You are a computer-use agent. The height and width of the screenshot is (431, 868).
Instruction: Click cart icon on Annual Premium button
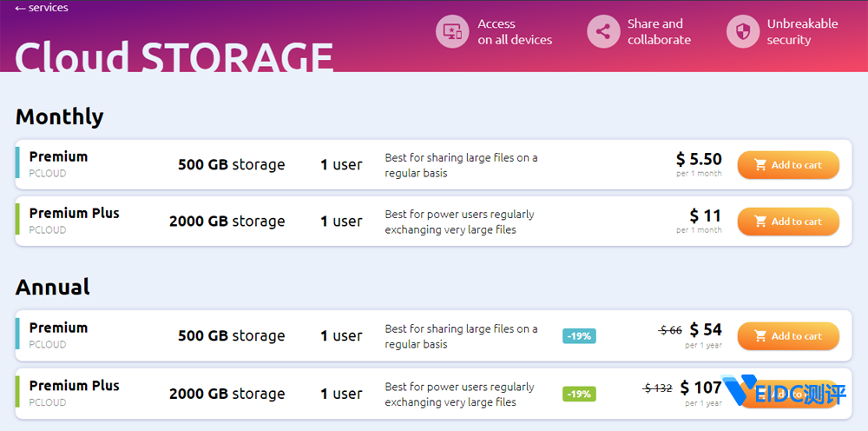click(760, 336)
